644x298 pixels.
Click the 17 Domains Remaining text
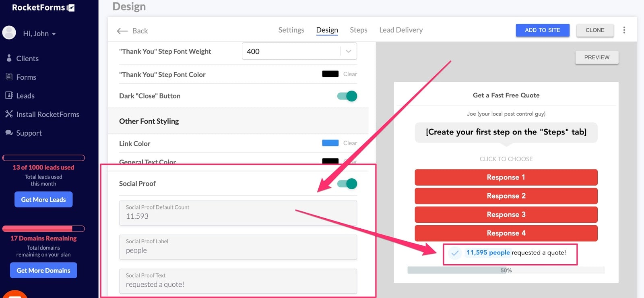tap(43, 238)
